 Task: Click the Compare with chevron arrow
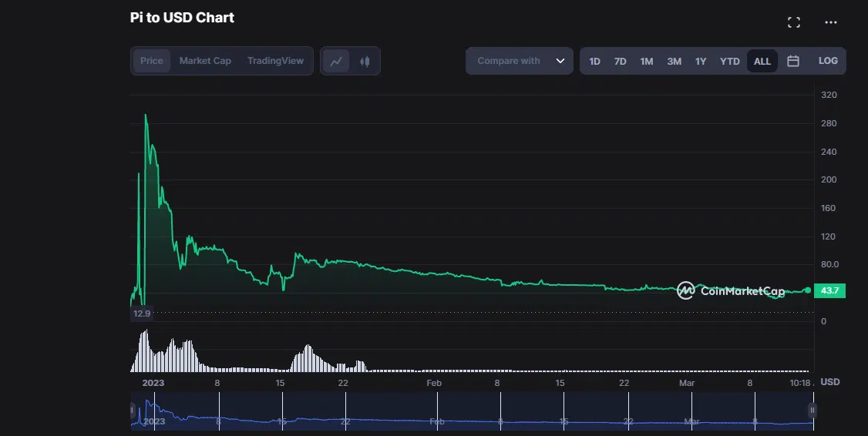pos(560,61)
